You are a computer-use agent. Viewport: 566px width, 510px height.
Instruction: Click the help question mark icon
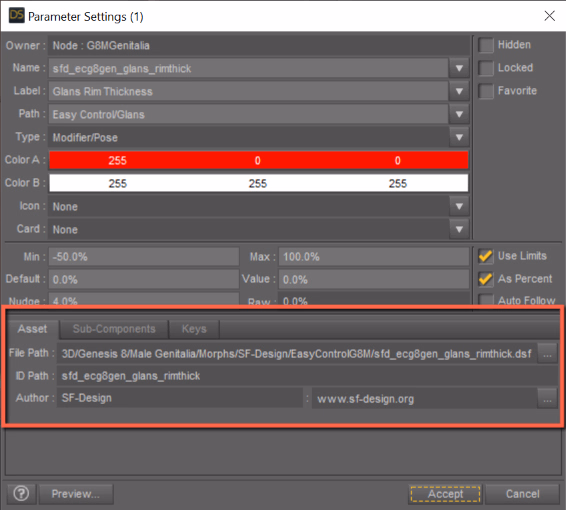[21, 494]
